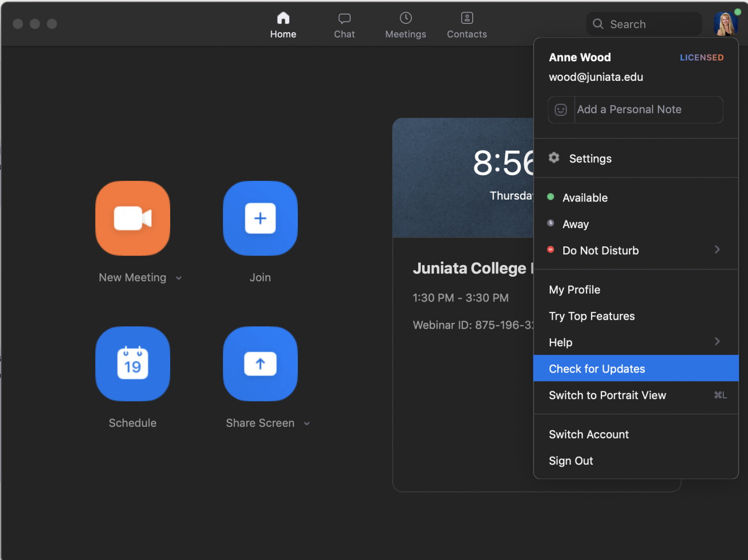Open the Chat tab
This screenshot has width=748, height=560.
pos(345,25)
